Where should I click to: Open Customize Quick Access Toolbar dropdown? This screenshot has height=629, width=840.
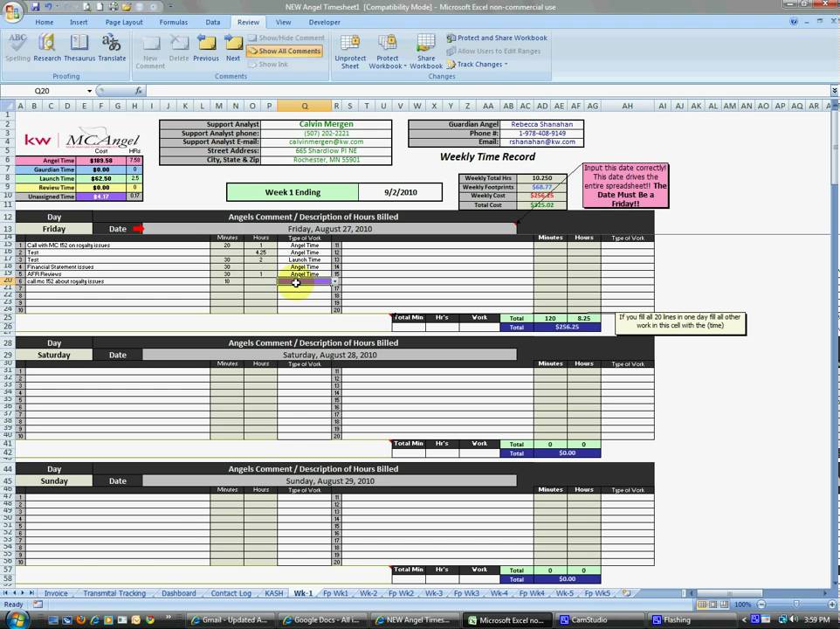click(x=169, y=7)
